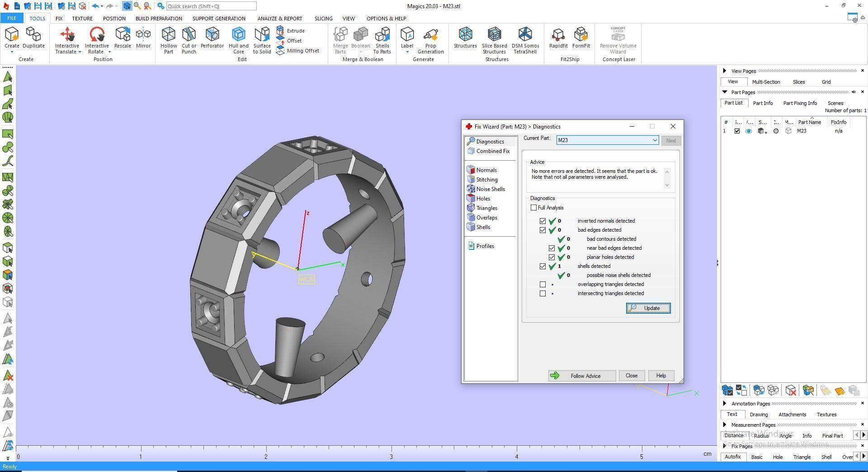Click the Duplicate part icon
This screenshot has height=472, width=868.
pos(33,38)
